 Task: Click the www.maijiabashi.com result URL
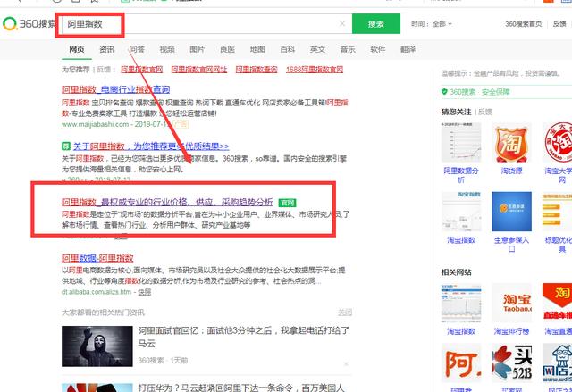pyautogui.click(x=96, y=124)
